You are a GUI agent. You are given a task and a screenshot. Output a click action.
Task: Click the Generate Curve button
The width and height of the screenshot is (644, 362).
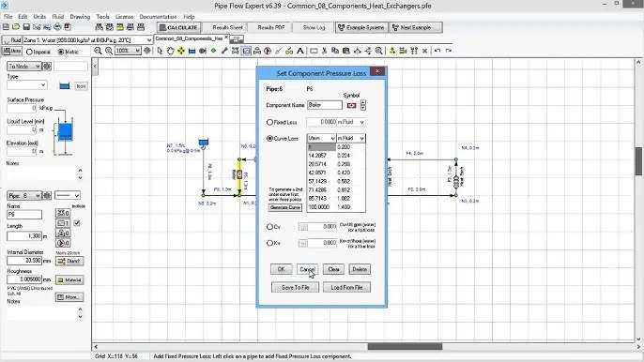285,207
